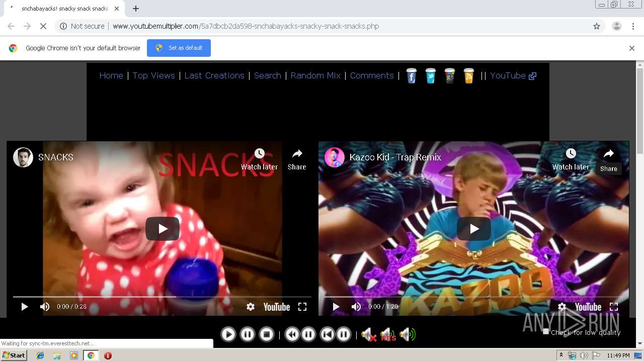Open the Comments link

372,75
